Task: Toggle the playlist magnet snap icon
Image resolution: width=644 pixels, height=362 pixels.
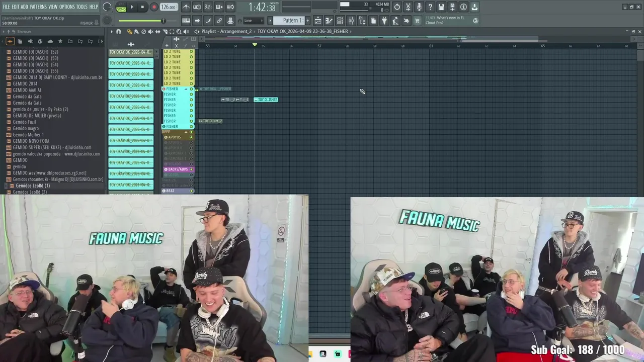Action: click(x=118, y=31)
